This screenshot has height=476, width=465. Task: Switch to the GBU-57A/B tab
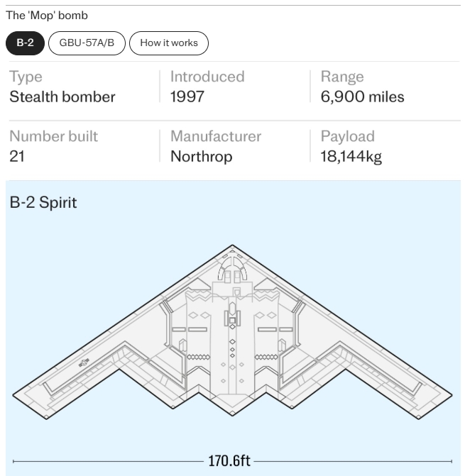pos(87,43)
